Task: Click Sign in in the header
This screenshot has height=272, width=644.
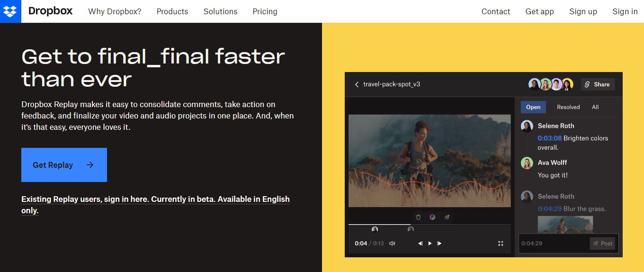Action: pos(625,11)
